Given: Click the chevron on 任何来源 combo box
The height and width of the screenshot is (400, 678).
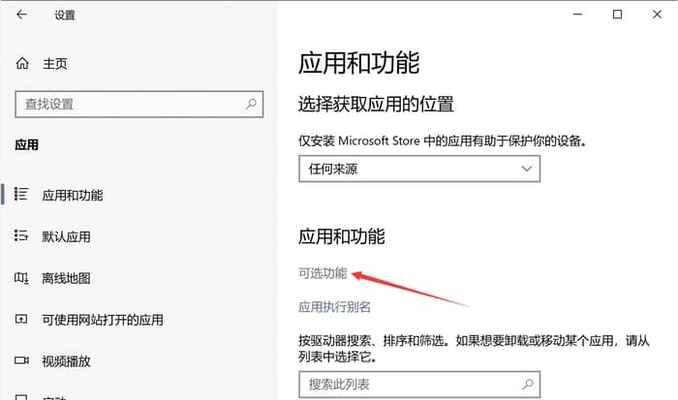Looking at the screenshot, I should [526, 169].
